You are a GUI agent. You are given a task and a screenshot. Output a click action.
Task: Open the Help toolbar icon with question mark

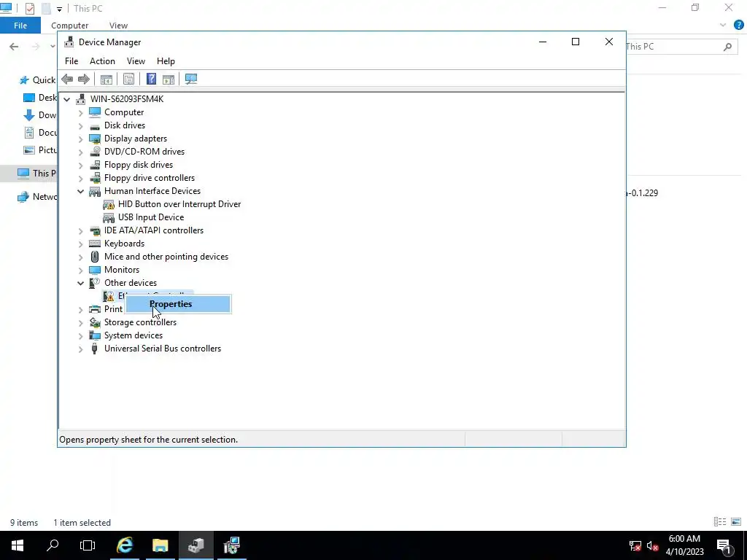pyautogui.click(x=151, y=79)
